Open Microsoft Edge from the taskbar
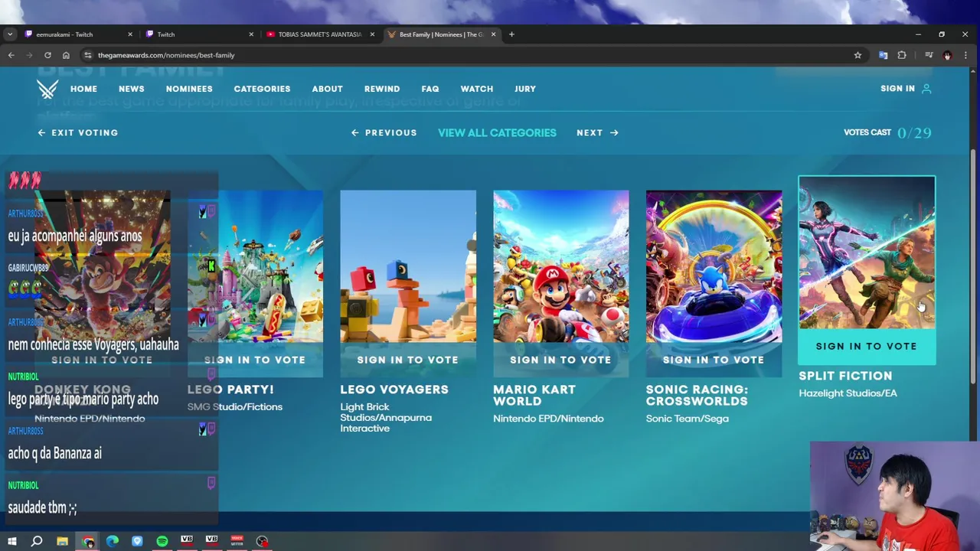980x551 pixels. click(113, 541)
